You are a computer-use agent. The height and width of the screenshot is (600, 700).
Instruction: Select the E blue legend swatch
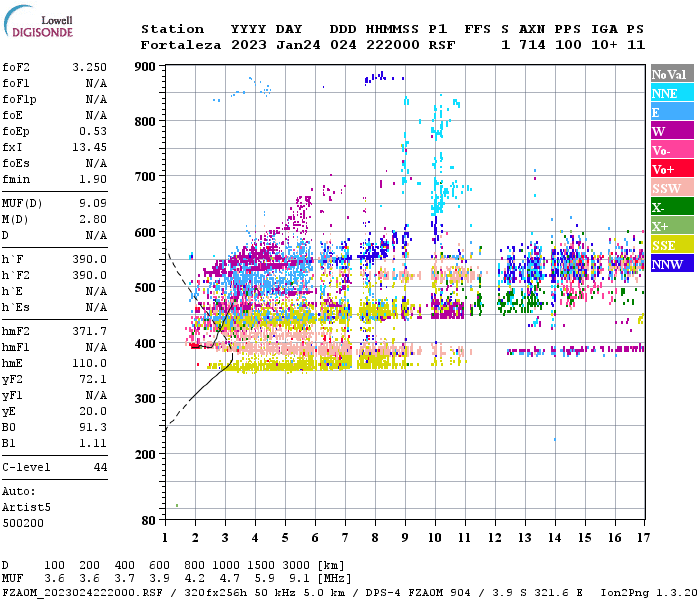tap(672, 111)
